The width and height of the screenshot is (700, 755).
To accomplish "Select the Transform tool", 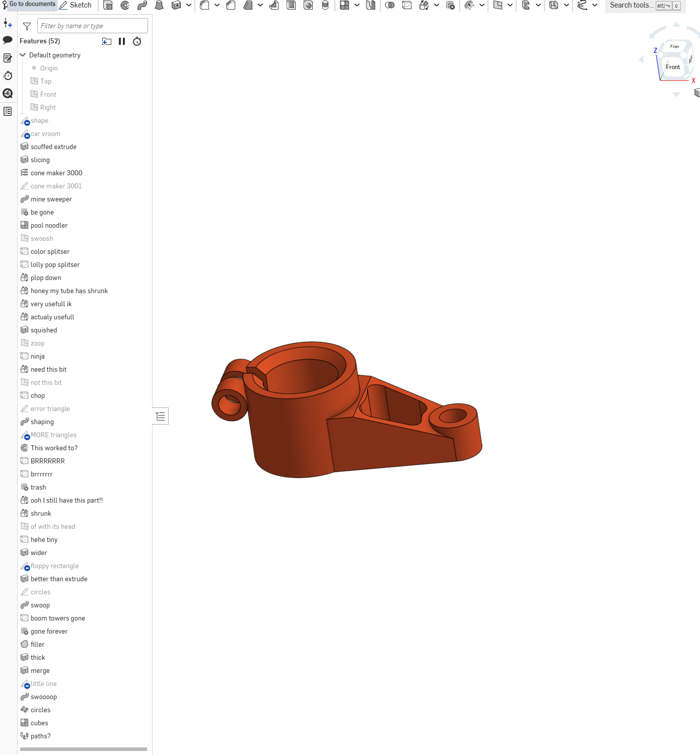I will (424, 5).
